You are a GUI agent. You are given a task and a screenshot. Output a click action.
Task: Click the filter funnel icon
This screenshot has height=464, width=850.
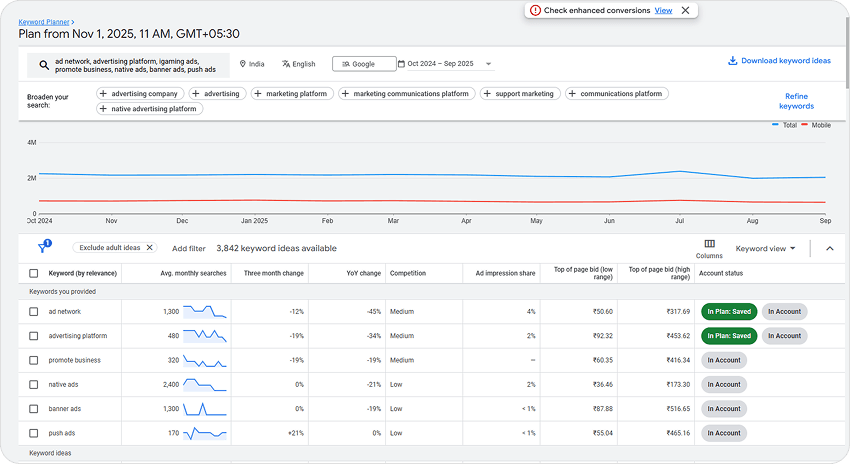(43, 247)
